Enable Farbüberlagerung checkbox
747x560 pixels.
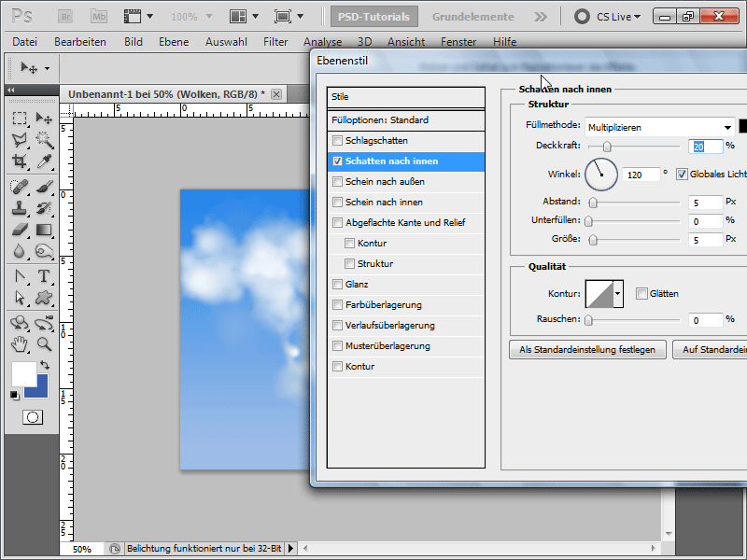point(337,305)
